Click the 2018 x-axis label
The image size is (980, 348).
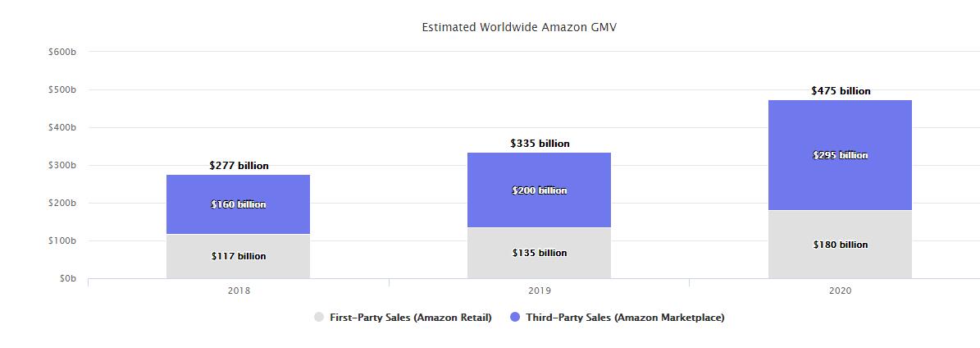[x=239, y=291]
